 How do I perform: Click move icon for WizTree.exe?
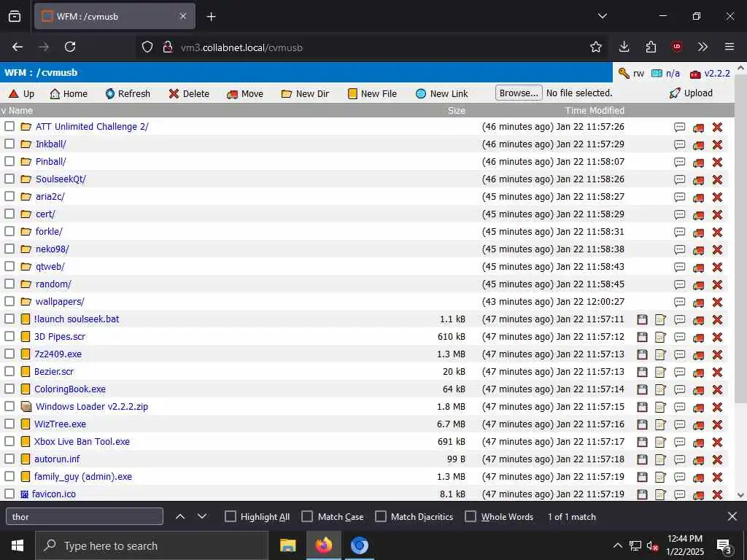pos(698,425)
